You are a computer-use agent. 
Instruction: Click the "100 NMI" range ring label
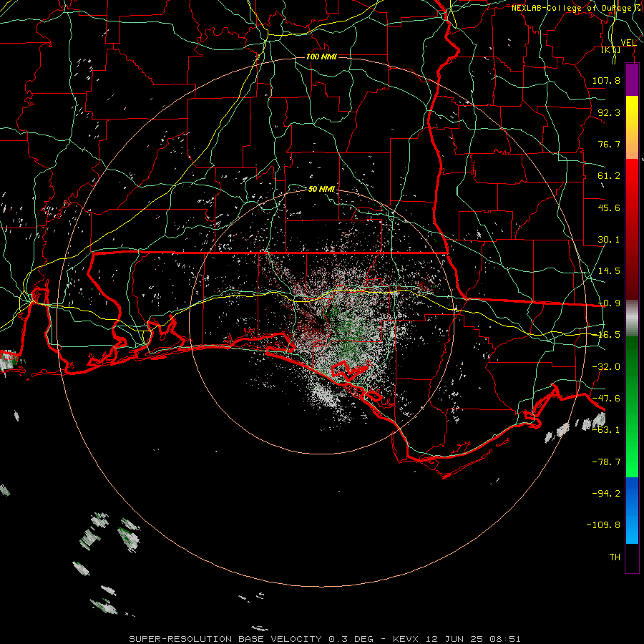(x=321, y=57)
